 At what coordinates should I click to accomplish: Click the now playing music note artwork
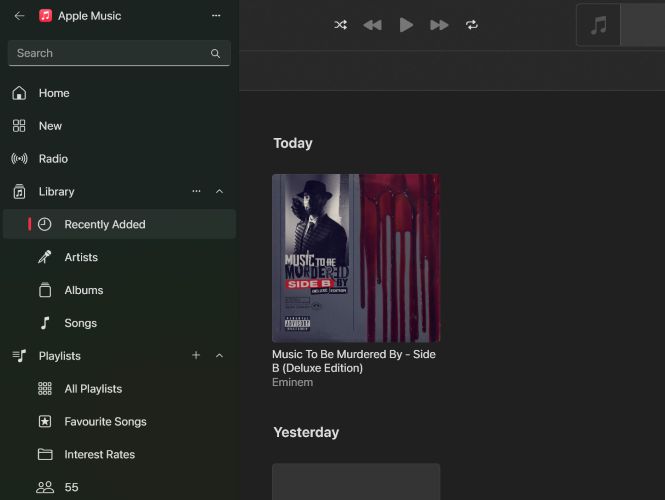(599, 25)
